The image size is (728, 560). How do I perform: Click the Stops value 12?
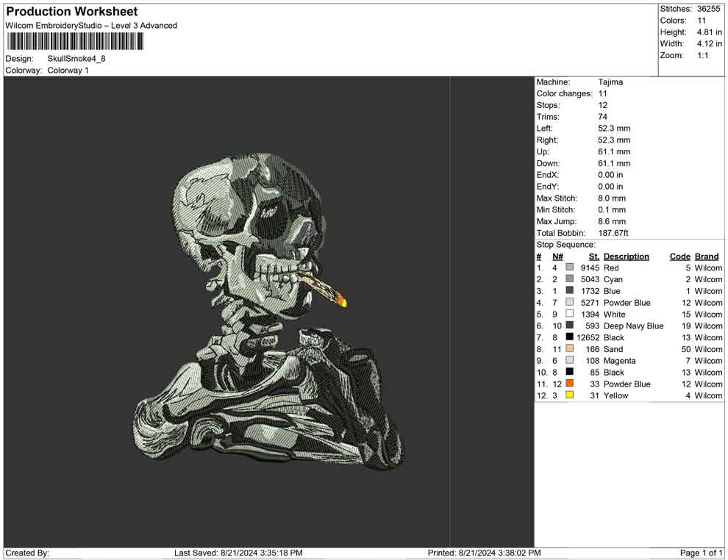tap(602, 105)
